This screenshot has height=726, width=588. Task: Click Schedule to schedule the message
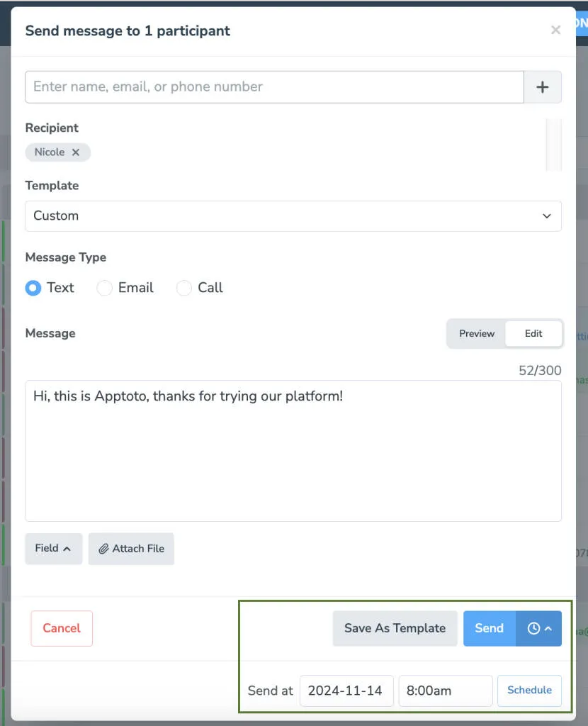529,690
